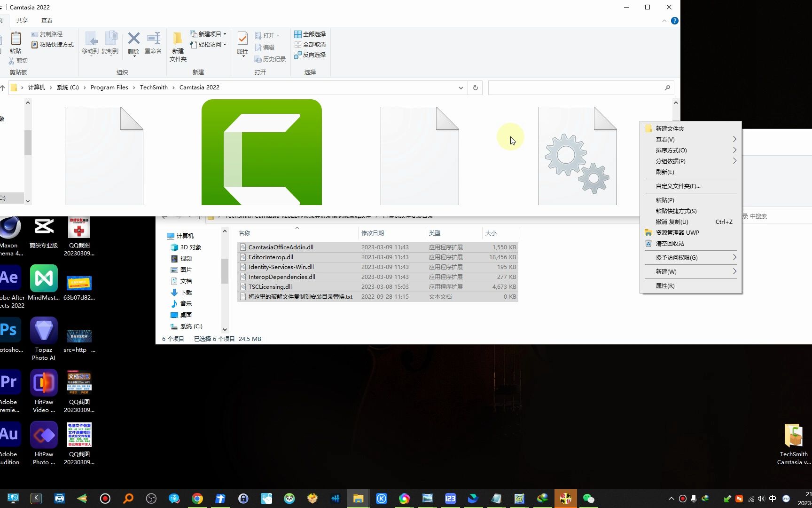The image size is (812, 508).
Task: Click the Cut scissors command
Action: 18,61
